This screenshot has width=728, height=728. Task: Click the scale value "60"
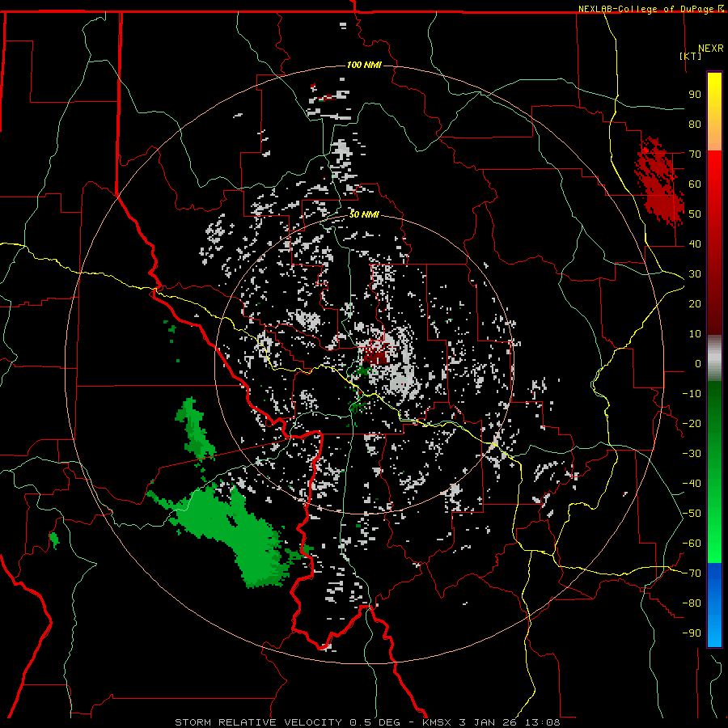695,184
